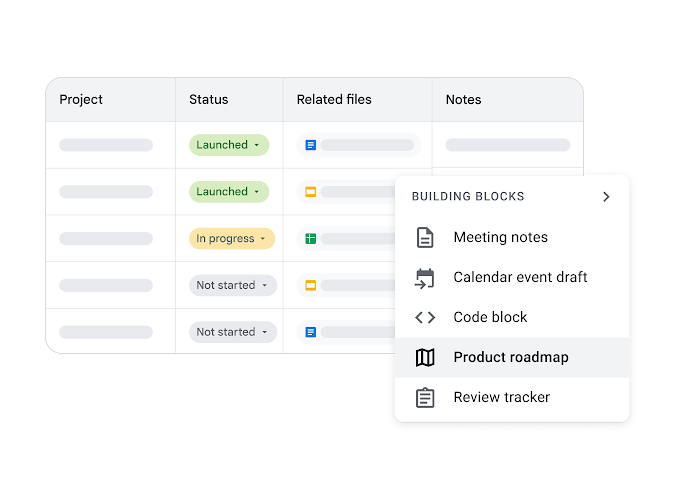Click the Review tracker clipboard icon
684x500 pixels.
click(425, 398)
